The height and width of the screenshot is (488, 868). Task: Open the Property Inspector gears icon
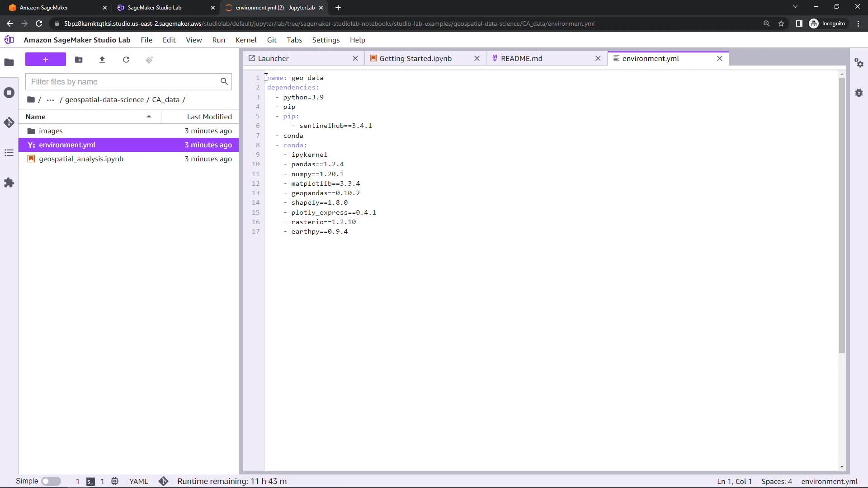click(859, 63)
